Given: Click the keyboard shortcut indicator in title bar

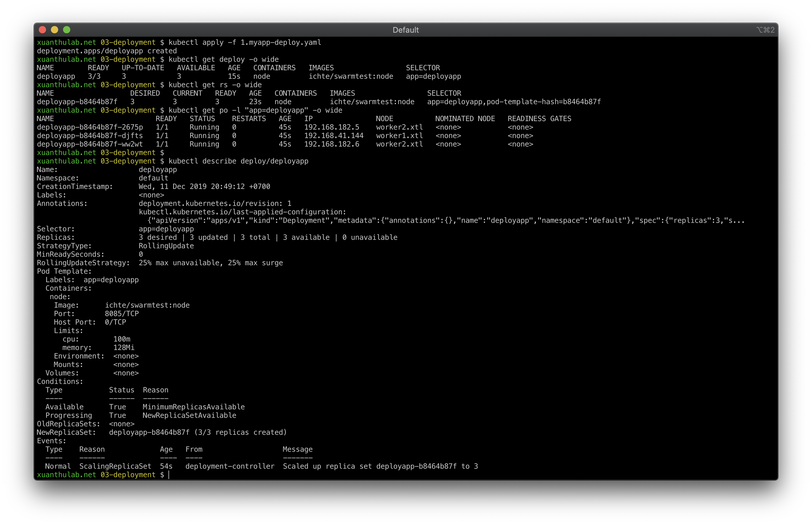Looking at the screenshot, I should [765, 30].
